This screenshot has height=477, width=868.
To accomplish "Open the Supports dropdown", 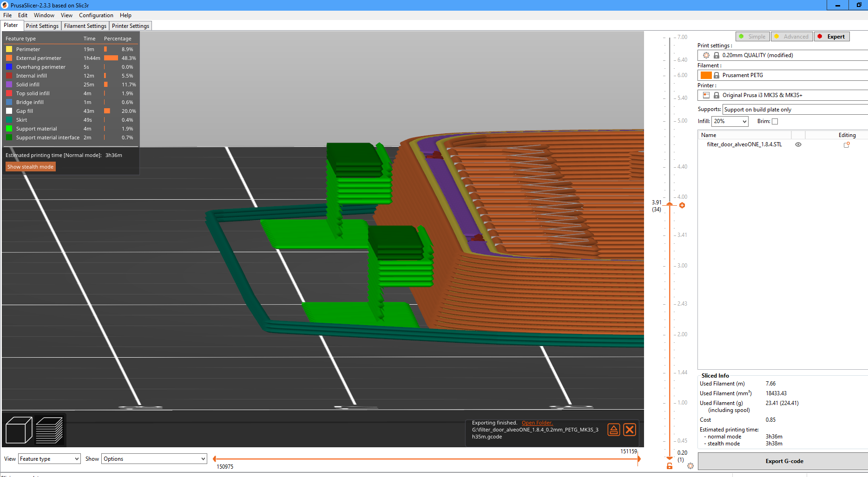I will (796, 110).
